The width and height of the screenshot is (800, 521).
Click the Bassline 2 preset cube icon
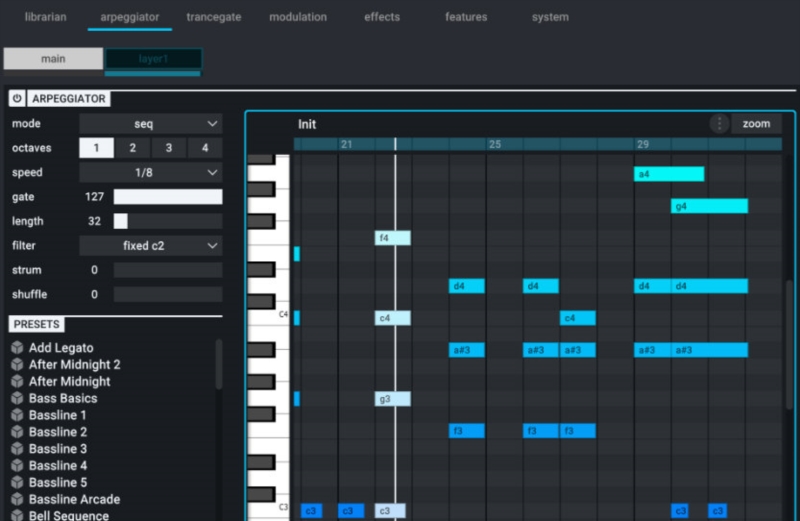point(17,432)
